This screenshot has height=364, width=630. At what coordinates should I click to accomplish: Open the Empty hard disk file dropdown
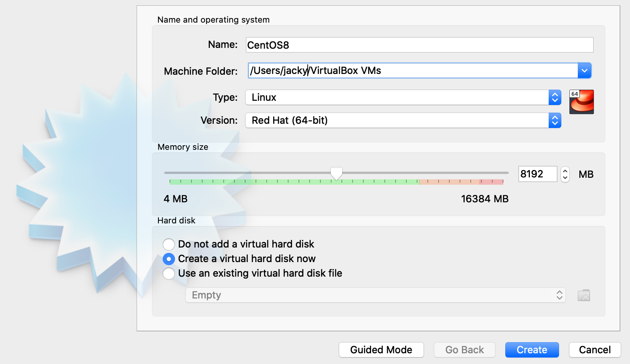point(376,295)
